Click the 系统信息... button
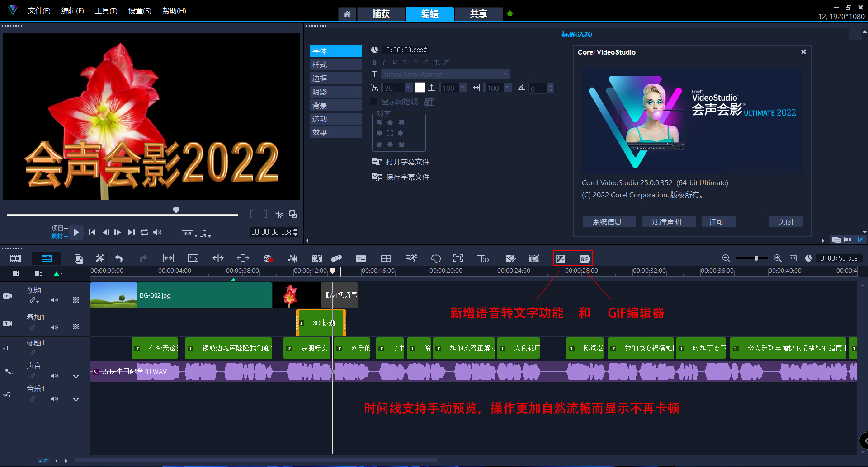The height and width of the screenshot is (467, 868). point(609,222)
